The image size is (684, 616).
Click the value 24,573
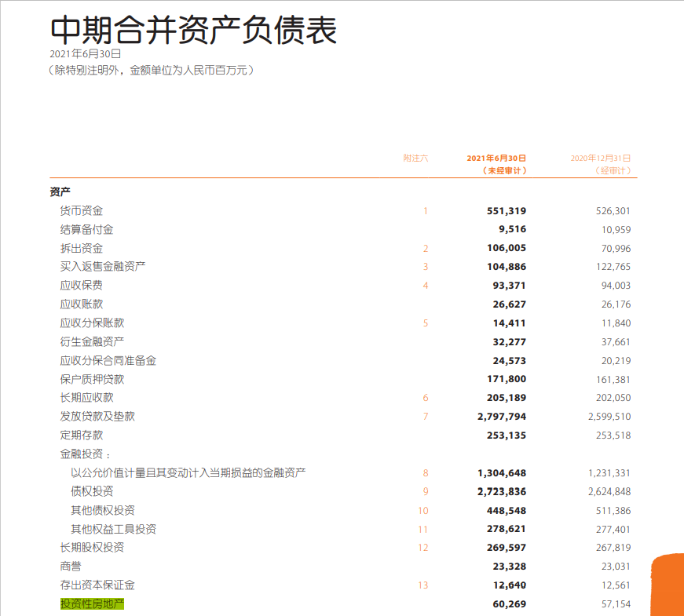tap(510, 360)
